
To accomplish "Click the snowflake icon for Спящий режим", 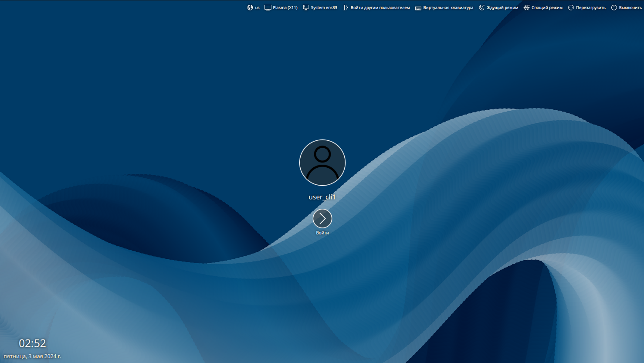I will (526, 7).
